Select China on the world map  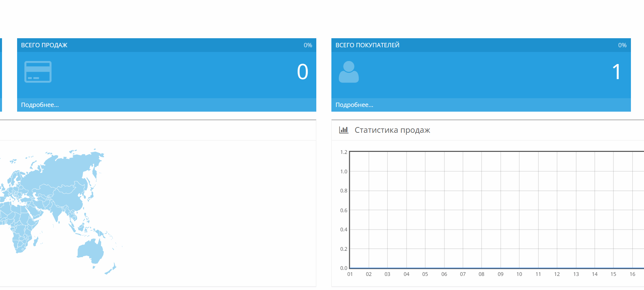[x=69, y=198]
